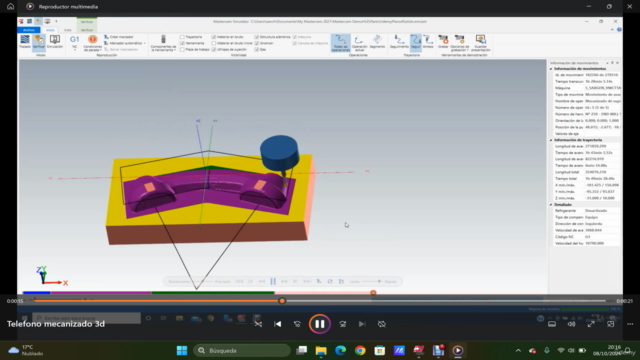Open Opciones de grabación dropdown
This screenshot has width=640, height=360.
460,43
